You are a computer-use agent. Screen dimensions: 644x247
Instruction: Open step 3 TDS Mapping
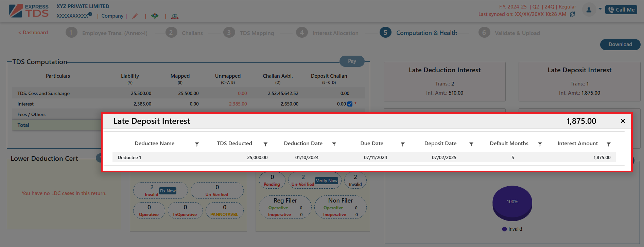click(x=248, y=33)
